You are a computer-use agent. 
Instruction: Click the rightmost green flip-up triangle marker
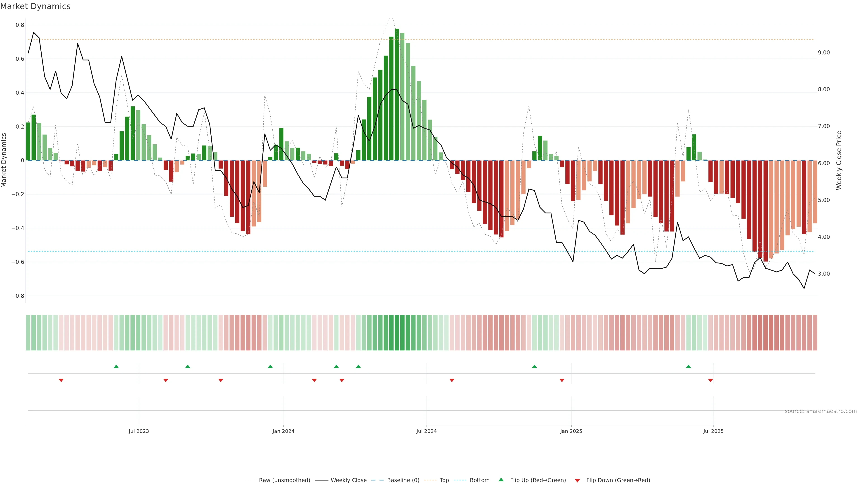tap(688, 366)
